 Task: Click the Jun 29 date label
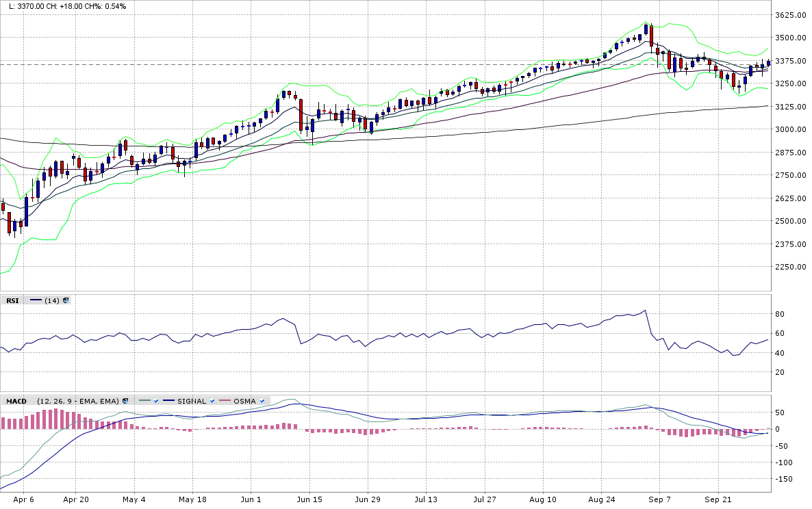(368, 499)
